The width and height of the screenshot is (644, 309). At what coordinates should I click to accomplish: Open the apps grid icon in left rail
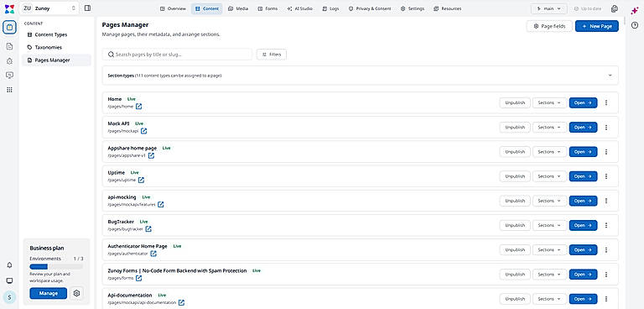pyautogui.click(x=9, y=90)
